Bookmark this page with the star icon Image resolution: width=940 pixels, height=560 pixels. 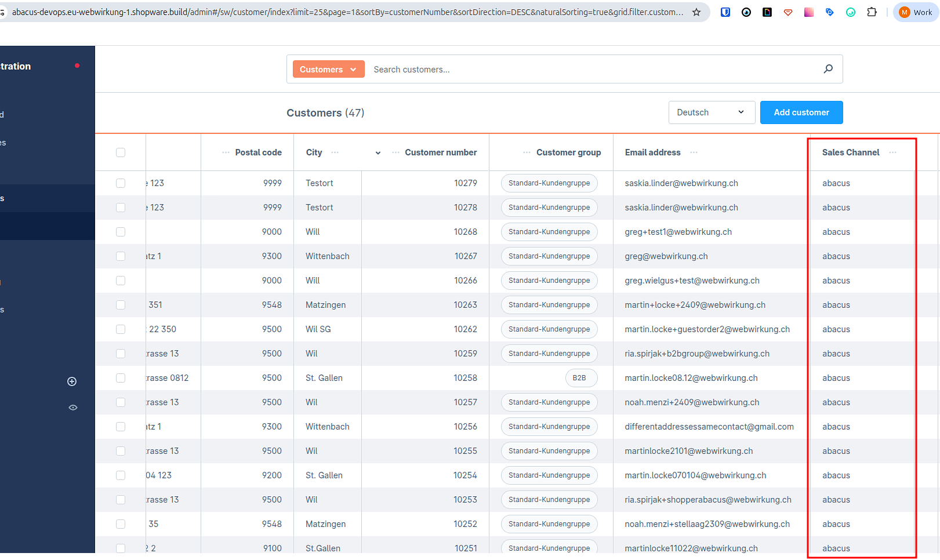(x=696, y=12)
